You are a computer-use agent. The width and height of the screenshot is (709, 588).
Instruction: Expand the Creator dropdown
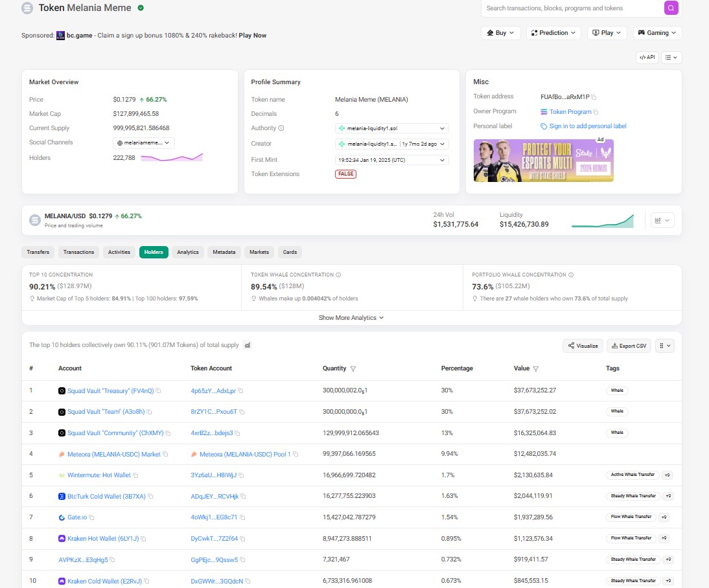[392, 144]
